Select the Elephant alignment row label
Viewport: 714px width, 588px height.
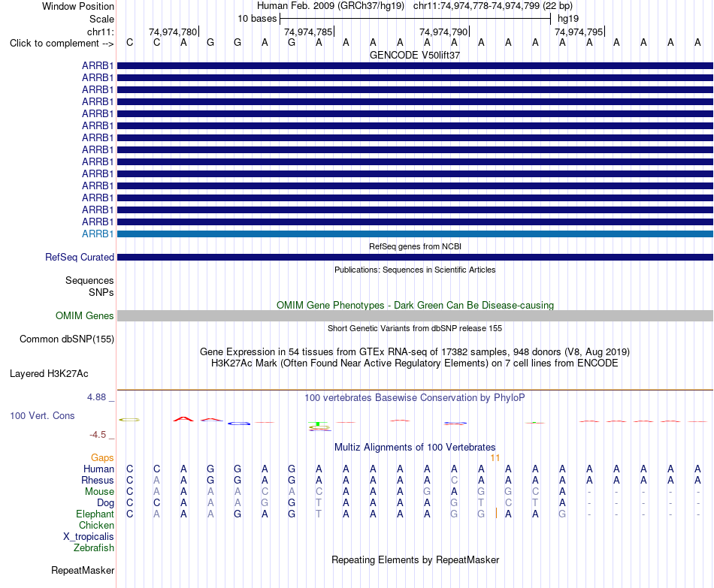click(x=95, y=514)
